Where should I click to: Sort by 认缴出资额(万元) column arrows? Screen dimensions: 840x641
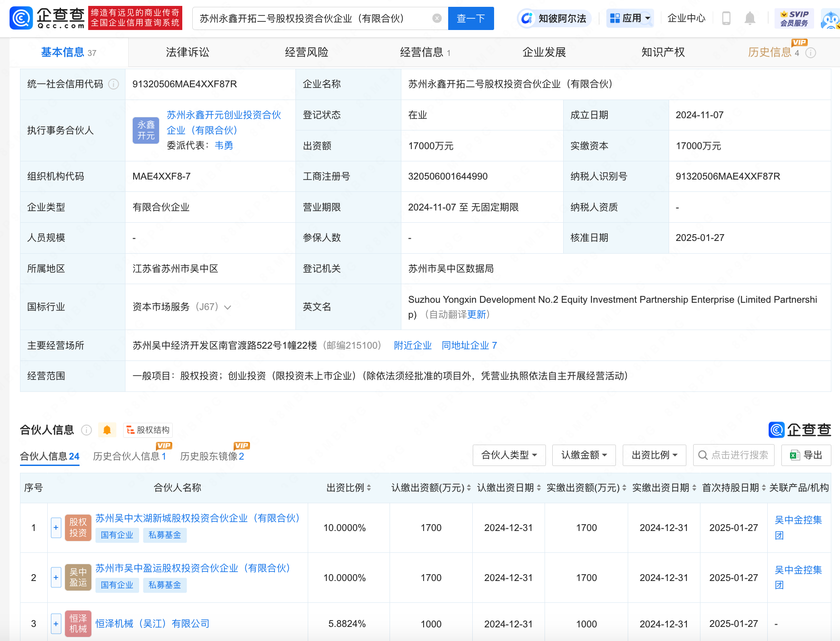pyautogui.click(x=469, y=488)
